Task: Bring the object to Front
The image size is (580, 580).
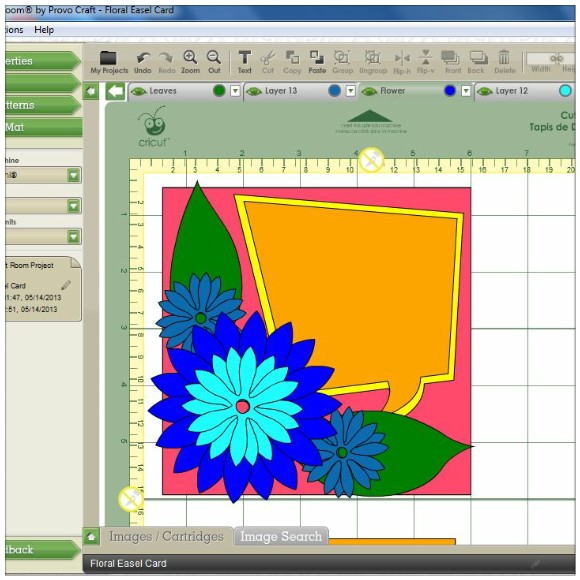Action: click(x=452, y=62)
